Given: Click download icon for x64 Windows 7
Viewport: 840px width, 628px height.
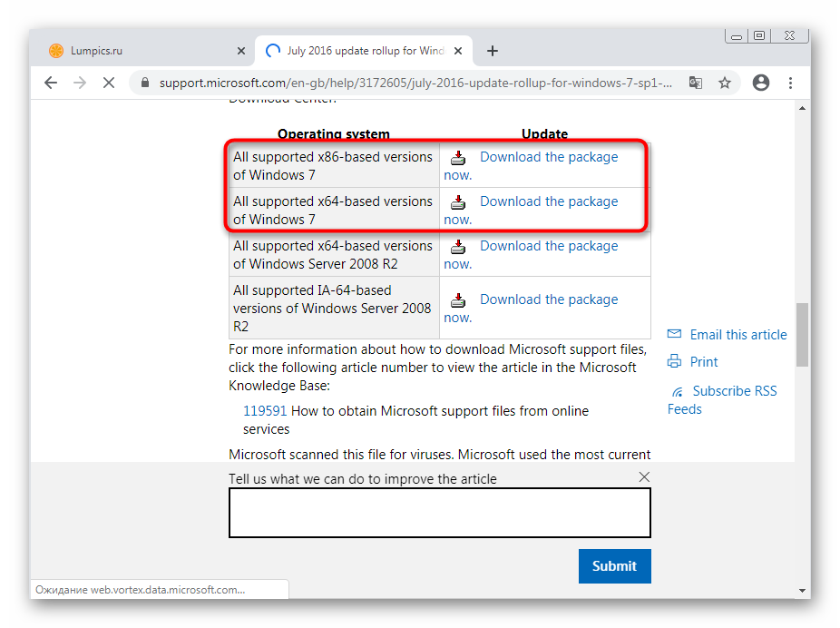Looking at the screenshot, I should 457,202.
